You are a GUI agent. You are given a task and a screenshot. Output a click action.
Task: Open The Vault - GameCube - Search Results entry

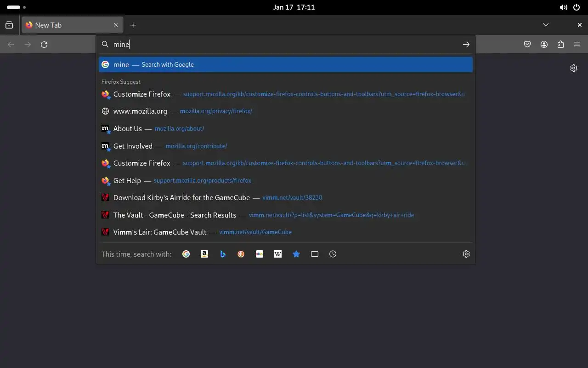(286, 215)
